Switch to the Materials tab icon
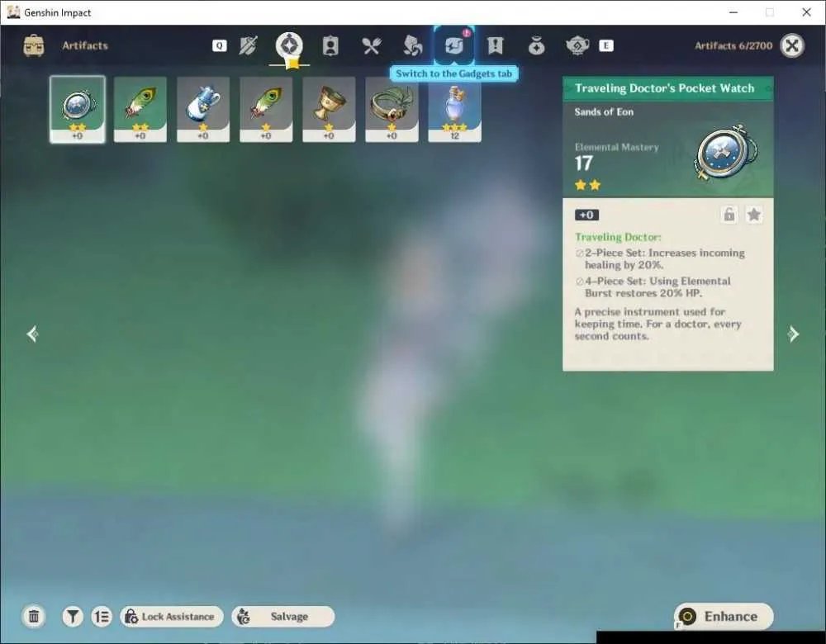The width and height of the screenshot is (826, 644). click(x=412, y=45)
